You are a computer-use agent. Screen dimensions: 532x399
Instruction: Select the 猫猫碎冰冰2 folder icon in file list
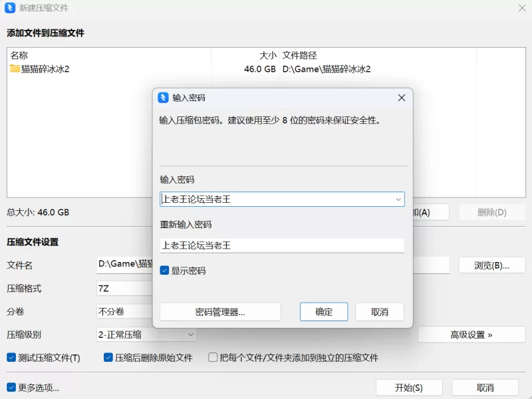pyautogui.click(x=15, y=68)
